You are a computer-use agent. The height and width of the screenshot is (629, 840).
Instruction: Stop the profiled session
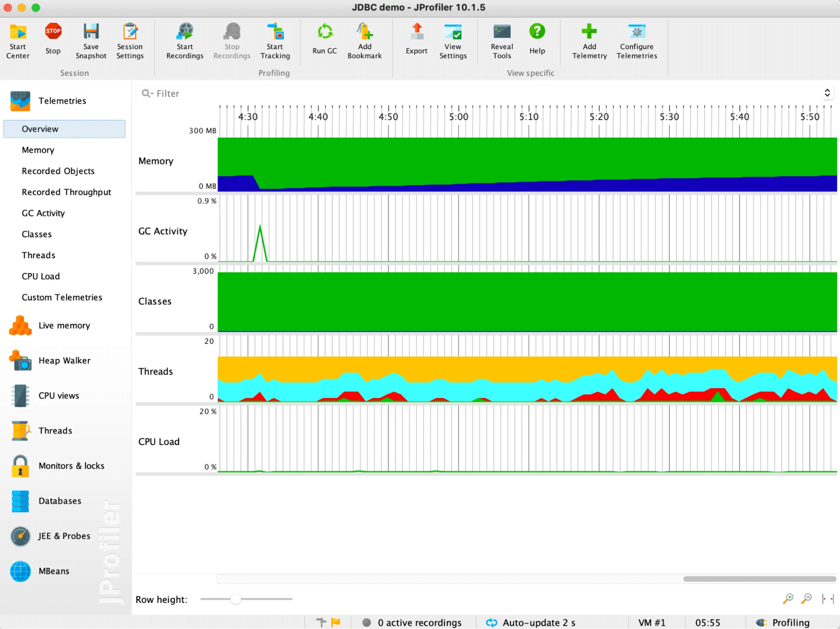tap(52, 40)
